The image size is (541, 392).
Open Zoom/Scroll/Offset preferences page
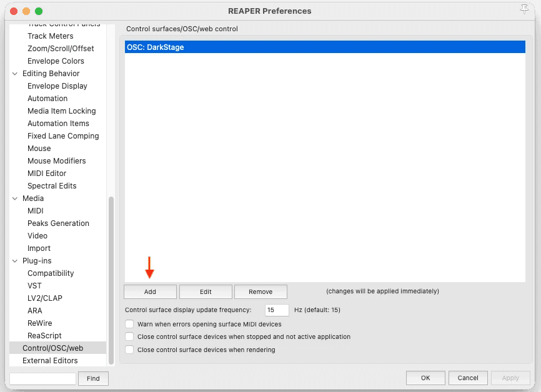61,49
